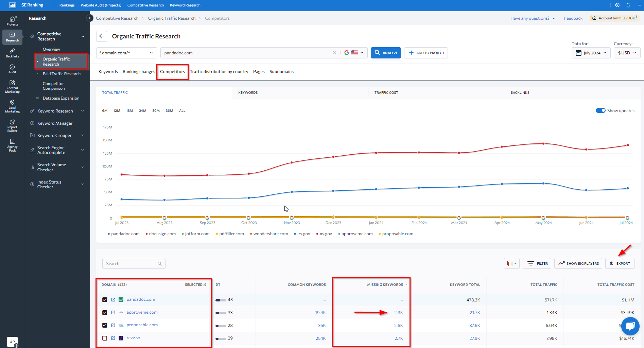Click the SE Ranking logo icon
The height and width of the screenshot is (348, 644).
coord(13,5)
